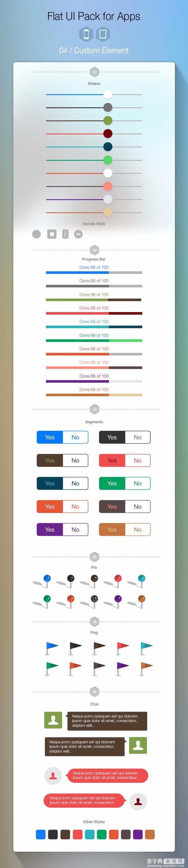The width and height of the screenshot is (188, 868).
Task: Select the double-arrow handle style icon
Action: pyautogui.click(x=78, y=234)
